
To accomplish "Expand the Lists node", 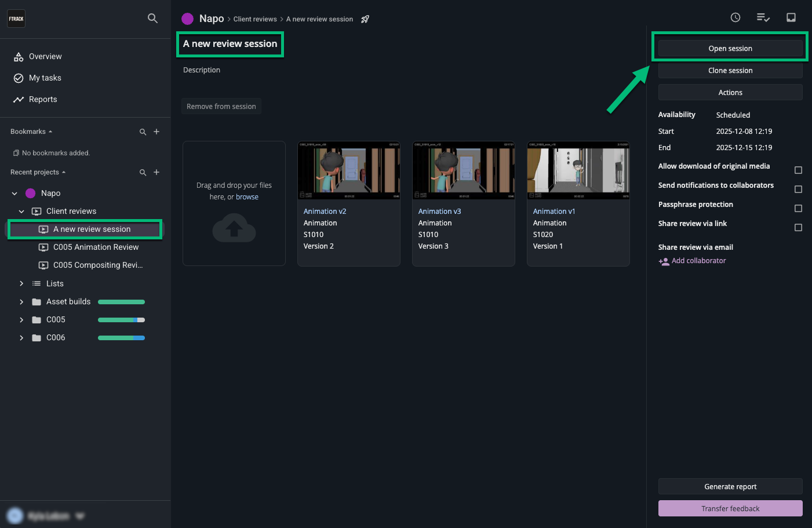I will pyautogui.click(x=21, y=284).
